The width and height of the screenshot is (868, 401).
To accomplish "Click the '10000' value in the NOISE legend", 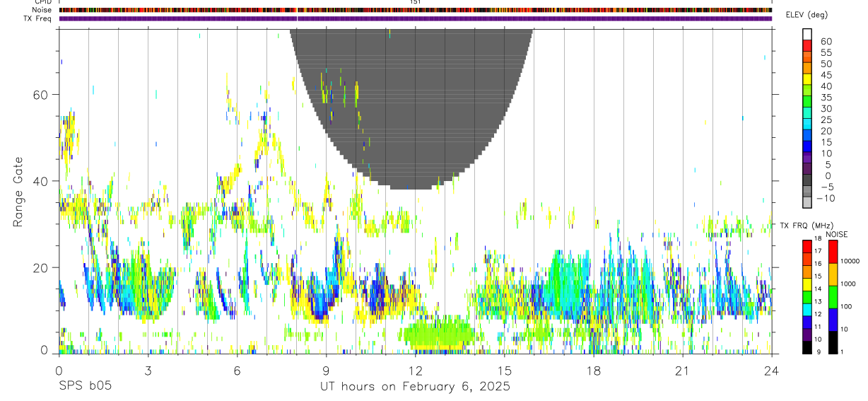I will 851,261.
